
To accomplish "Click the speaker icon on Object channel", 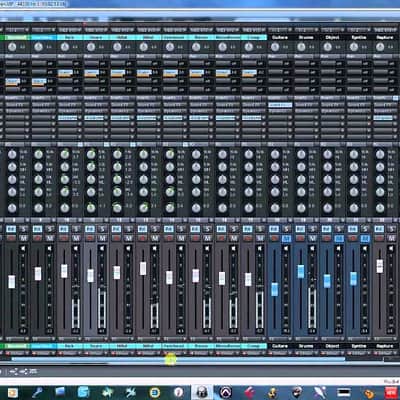I will 338,249.
